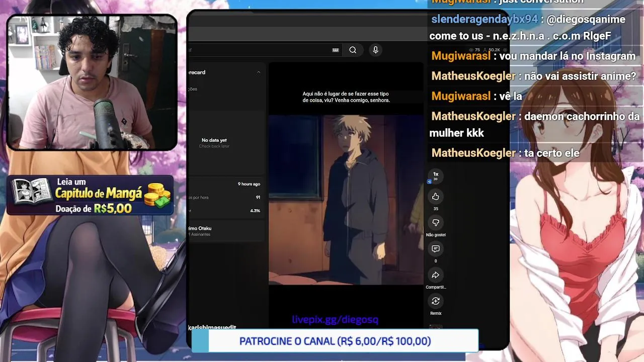The image size is (644, 362).
Task: Click the 'daemon cachorrinho' chat message
Action: tap(534, 124)
